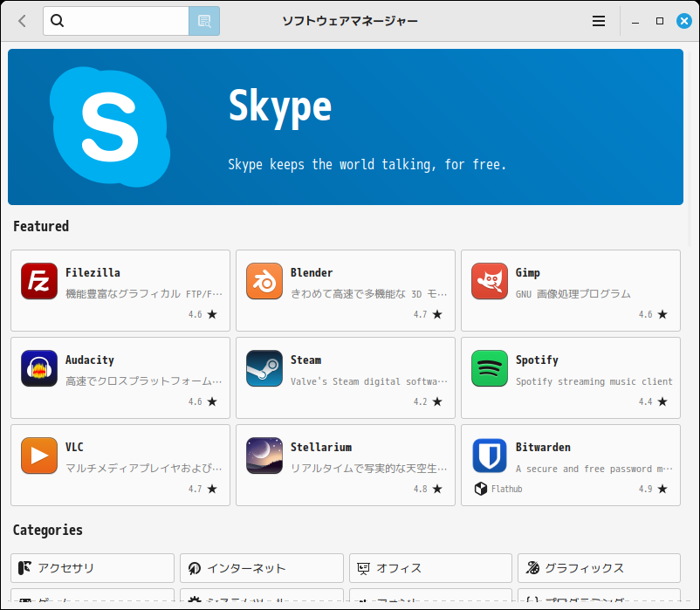
Task: Open the hamburger menu
Action: [x=599, y=21]
